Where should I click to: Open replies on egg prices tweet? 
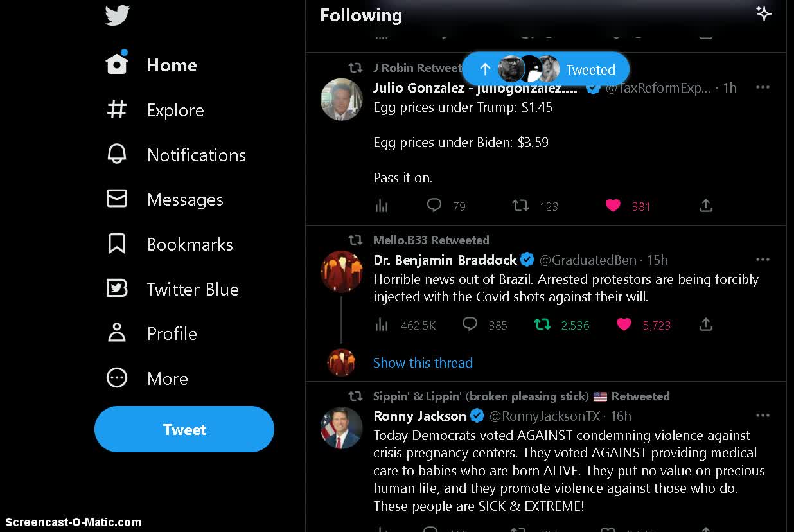[435, 206]
